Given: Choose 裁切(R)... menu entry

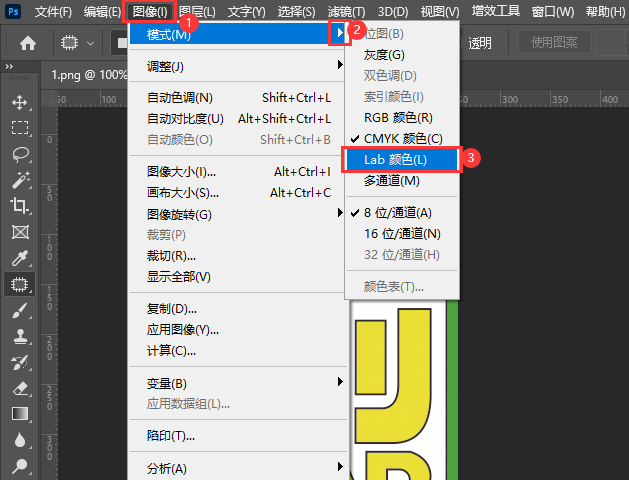Looking at the screenshot, I should coord(237,255).
